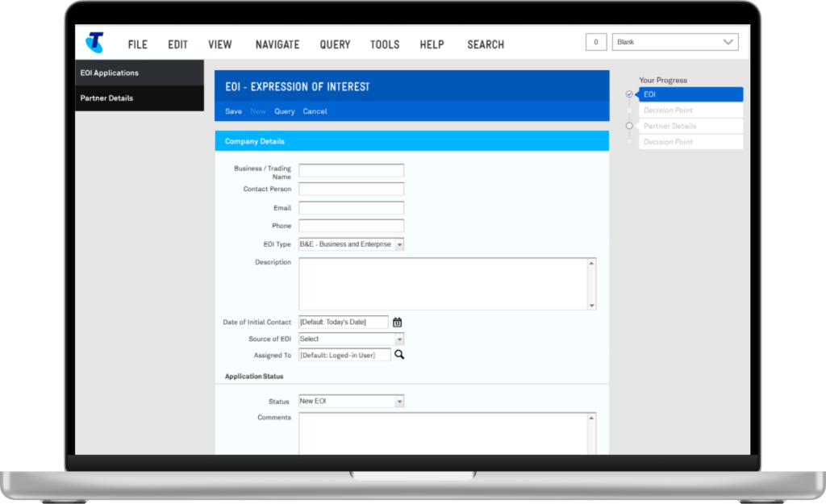Screen dimensions: 826x504
Task: Click the Business / Trading Name field
Action: point(351,170)
